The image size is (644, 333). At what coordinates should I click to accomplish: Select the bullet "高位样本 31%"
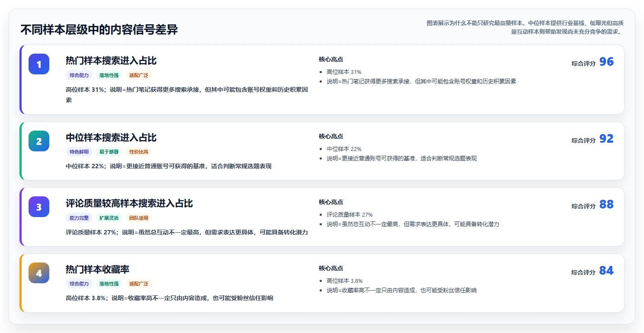pos(344,72)
